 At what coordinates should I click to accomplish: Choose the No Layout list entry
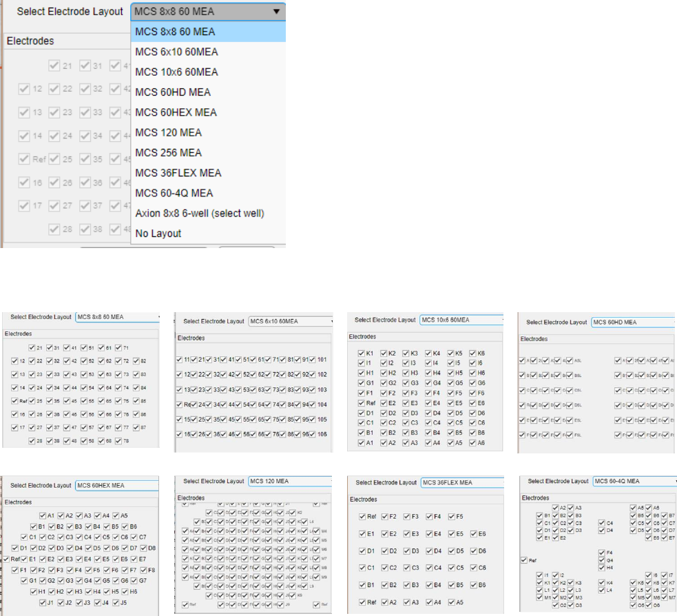pyautogui.click(x=208, y=234)
